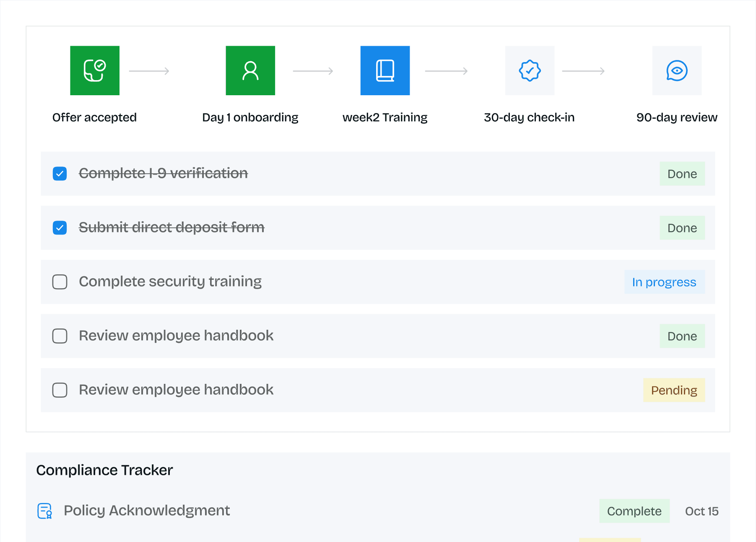Open the week2 Training book icon
This screenshot has height=542, width=756.
pos(385,70)
